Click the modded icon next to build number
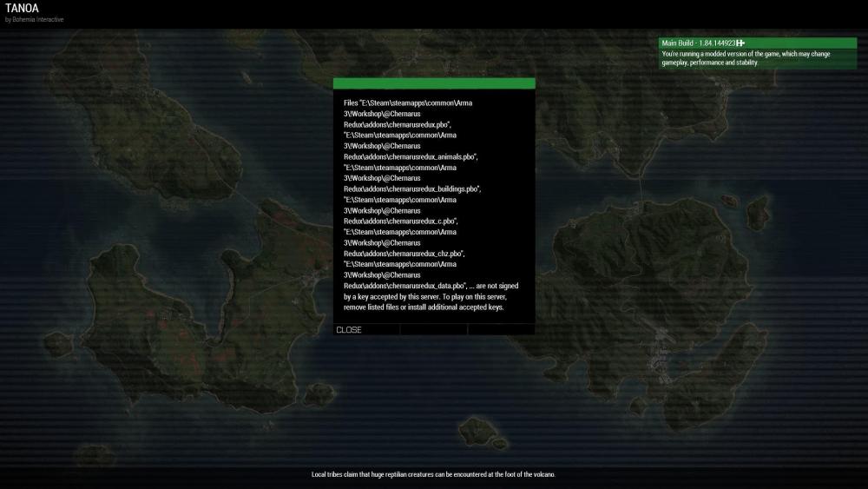The image size is (868, 489). pyautogui.click(x=740, y=43)
